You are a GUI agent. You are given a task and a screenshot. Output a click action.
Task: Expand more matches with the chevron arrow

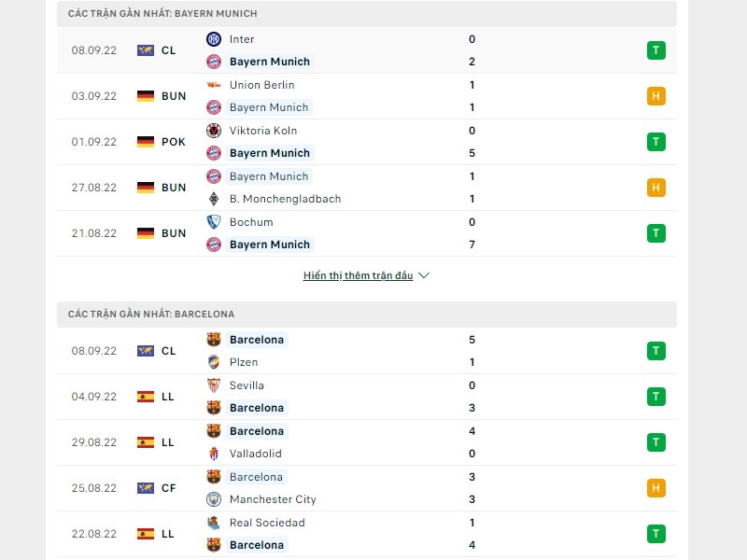tap(424, 276)
